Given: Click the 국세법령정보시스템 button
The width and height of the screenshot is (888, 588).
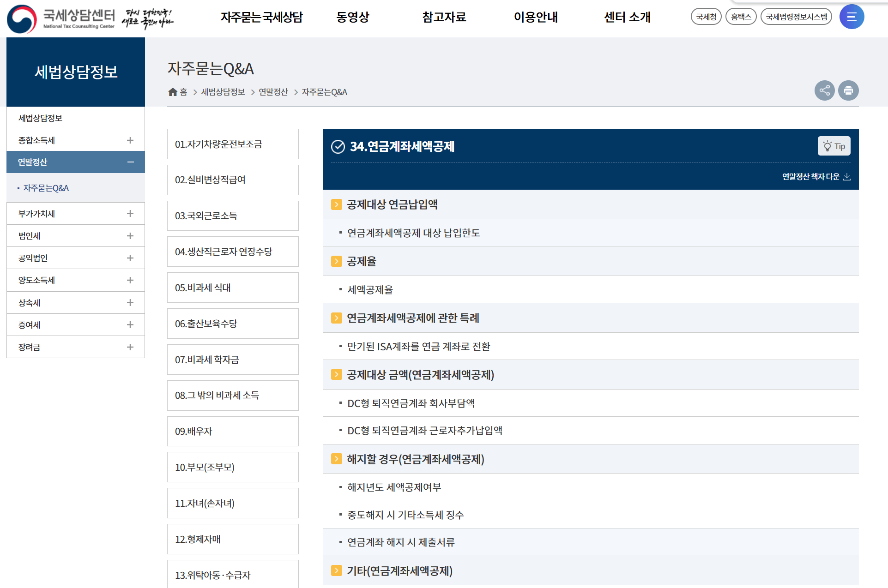Looking at the screenshot, I should tap(796, 16).
